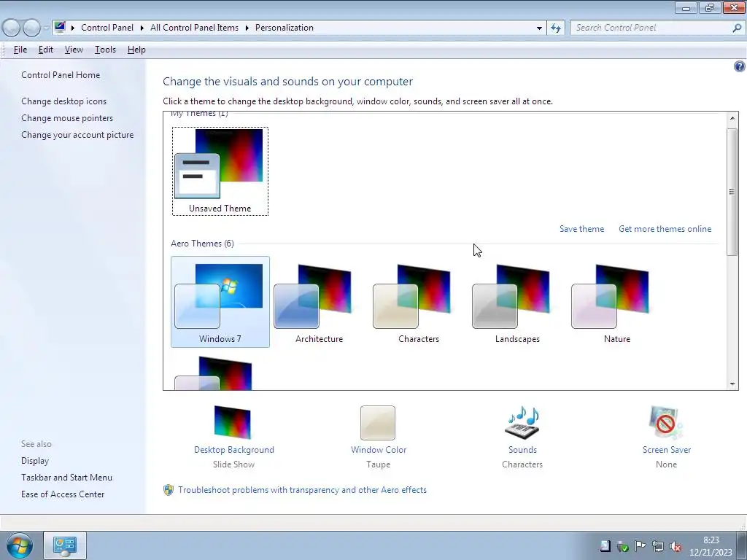Open the recent pages dropdown arrow
Image resolution: width=747 pixels, height=560 pixels.
[x=46, y=28]
